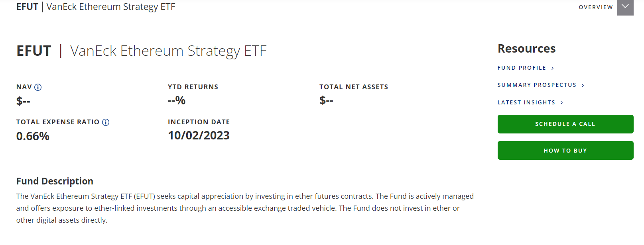Click the 0.66% expense ratio value
Image resolution: width=644 pixels, height=245 pixels.
(33, 136)
